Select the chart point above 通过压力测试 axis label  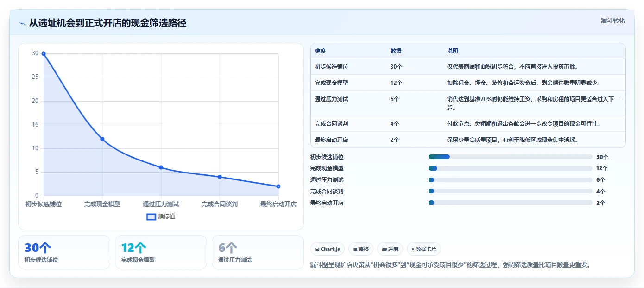coord(161,167)
